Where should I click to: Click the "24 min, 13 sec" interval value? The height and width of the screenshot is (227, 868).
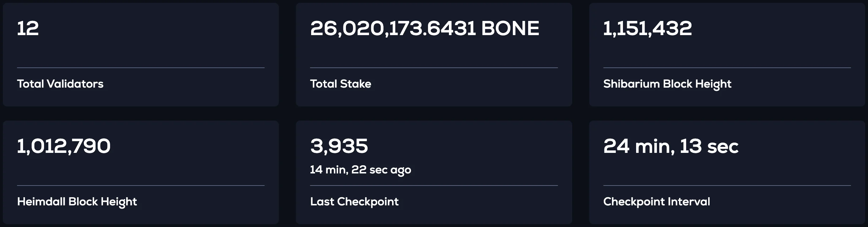tap(671, 146)
